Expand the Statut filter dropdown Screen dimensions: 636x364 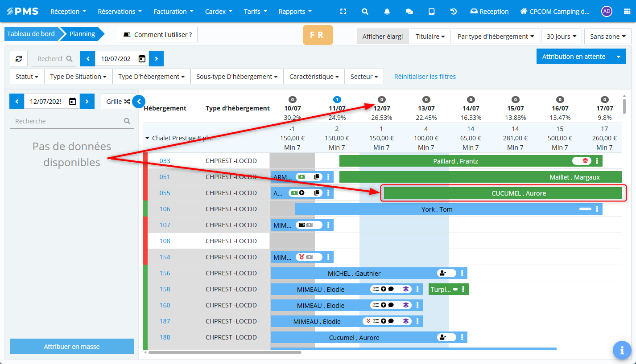click(27, 77)
